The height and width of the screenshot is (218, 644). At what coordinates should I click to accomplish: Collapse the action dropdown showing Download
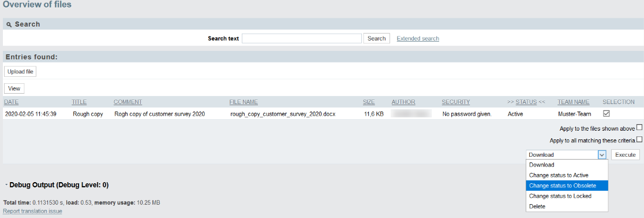click(x=602, y=154)
